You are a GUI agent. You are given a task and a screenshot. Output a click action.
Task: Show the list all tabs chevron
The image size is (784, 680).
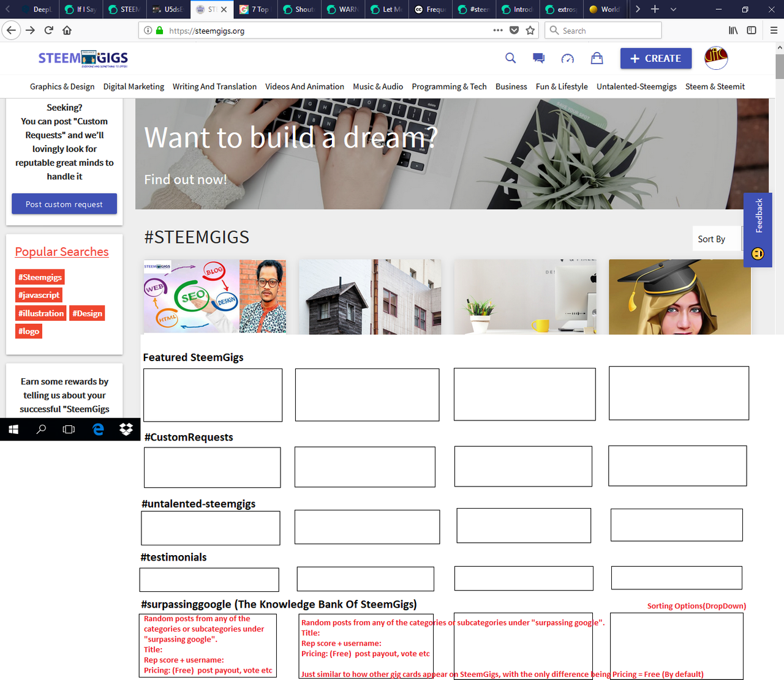(673, 9)
